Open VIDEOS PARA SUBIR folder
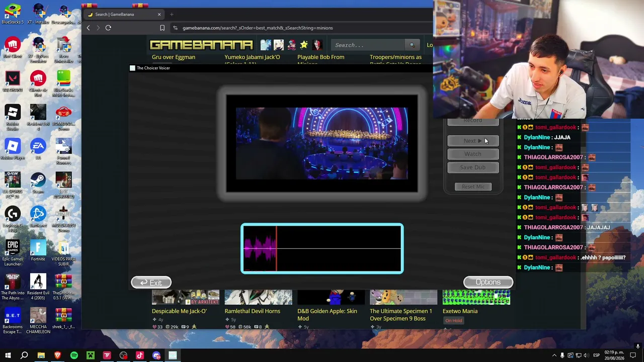644x362 pixels. (x=63, y=253)
